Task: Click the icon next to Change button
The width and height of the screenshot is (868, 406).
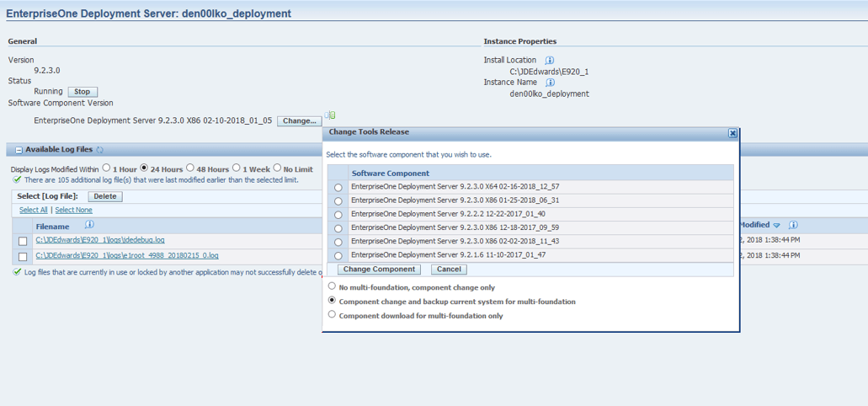Action: [331, 115]
